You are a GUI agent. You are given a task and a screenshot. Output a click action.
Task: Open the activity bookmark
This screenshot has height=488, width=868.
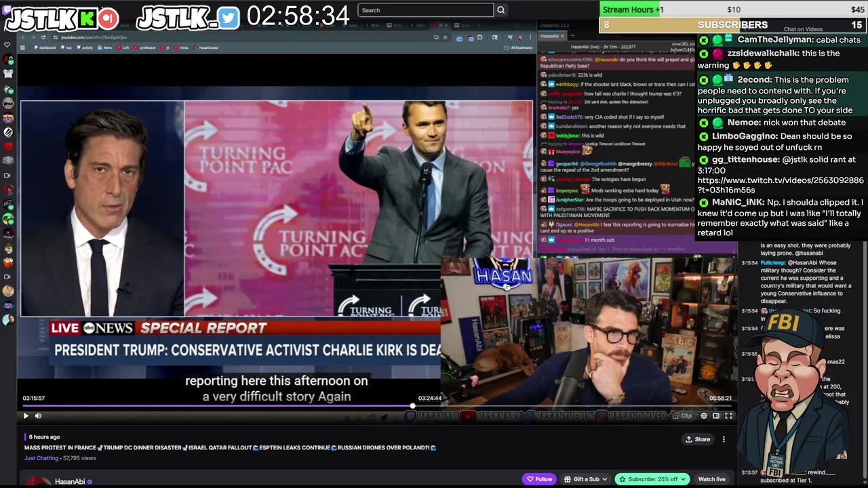(85, 47)
